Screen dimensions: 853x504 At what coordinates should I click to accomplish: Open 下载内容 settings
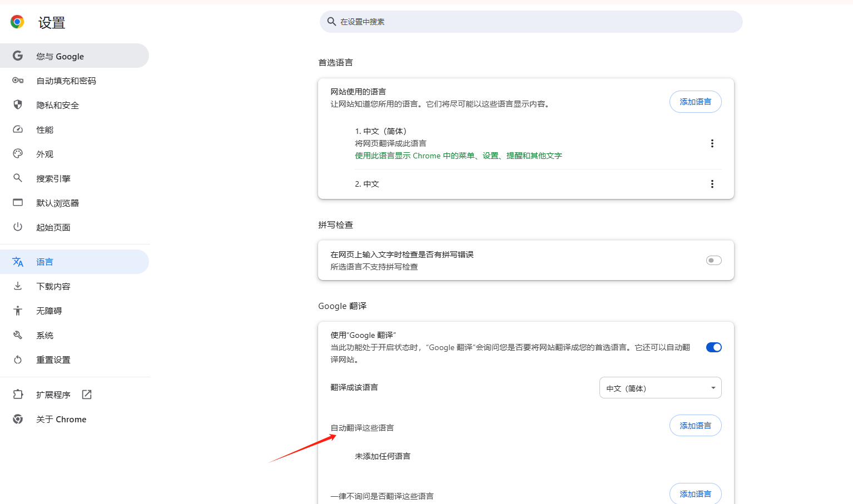tap(75, 286)
